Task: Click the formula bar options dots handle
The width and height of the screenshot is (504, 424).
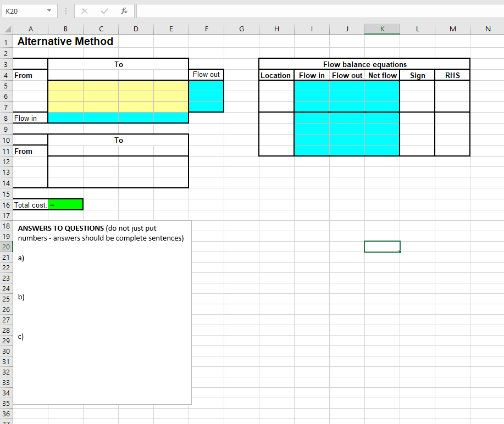Action: click(66, 11)
